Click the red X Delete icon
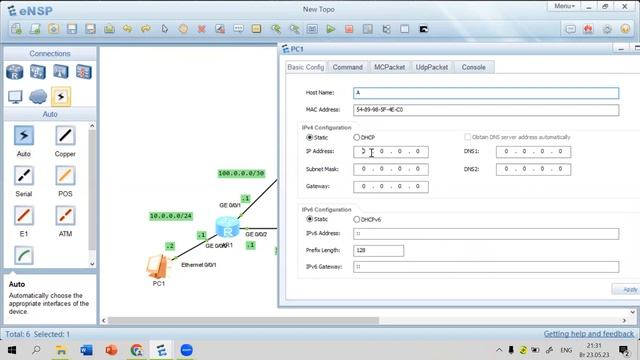The width and height of the screenshot is (640, 360). 201,29
